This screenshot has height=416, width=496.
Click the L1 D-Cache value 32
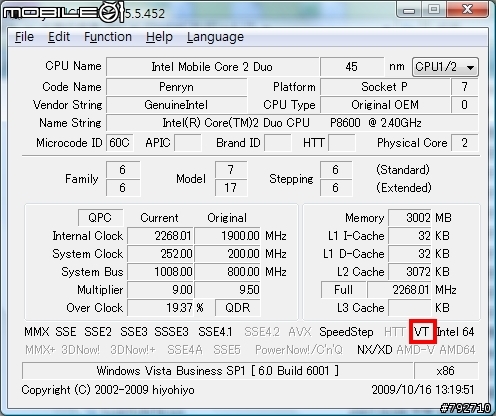click(x=410, y=254)
